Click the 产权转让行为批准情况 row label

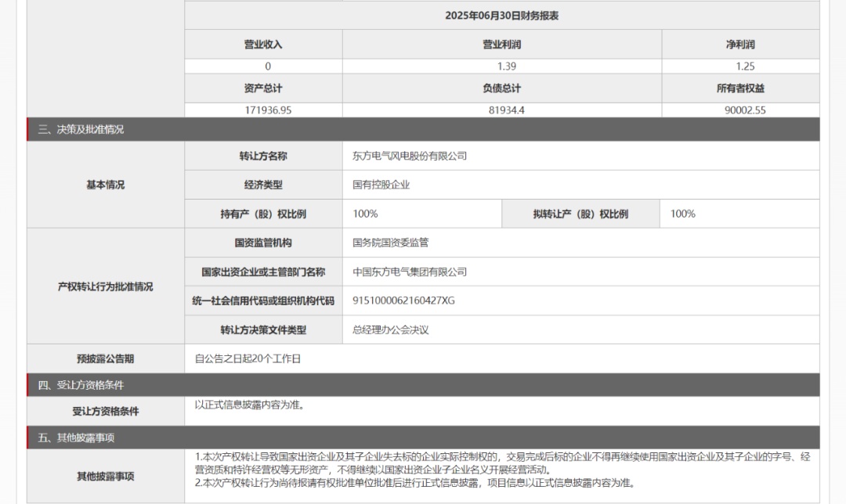(106, 286)
